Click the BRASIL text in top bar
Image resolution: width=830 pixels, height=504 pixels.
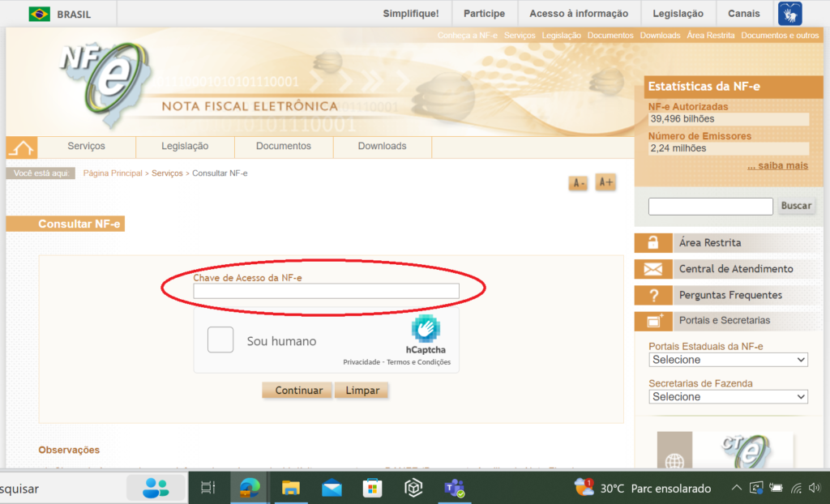pyautogui.click(x=74, y=15)
